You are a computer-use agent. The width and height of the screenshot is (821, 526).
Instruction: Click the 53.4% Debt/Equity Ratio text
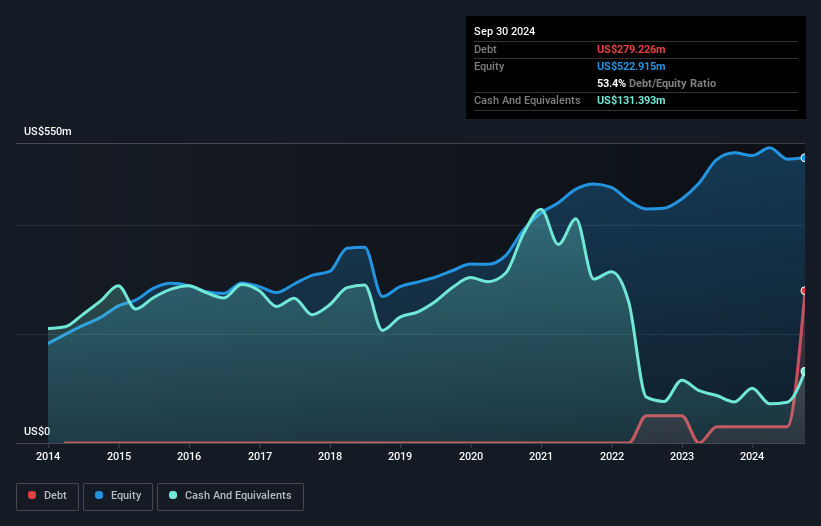point(656,83)
